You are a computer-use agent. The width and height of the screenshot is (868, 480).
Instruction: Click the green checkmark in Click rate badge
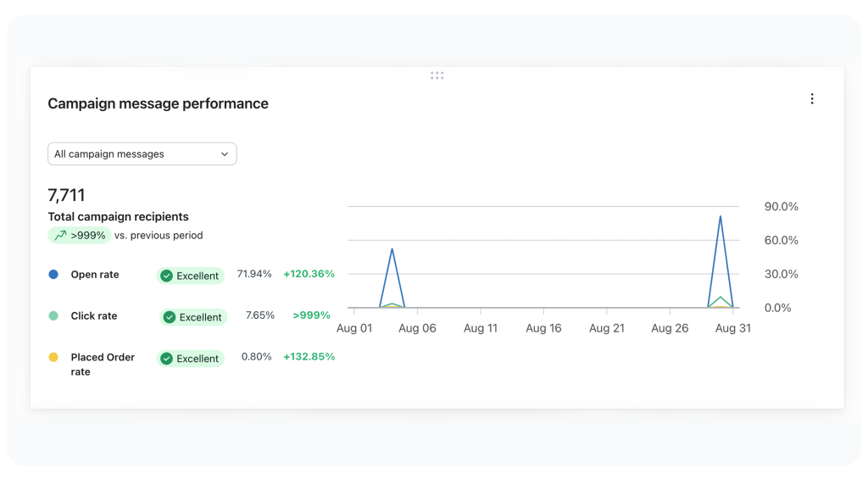pyautogui.click(x=170, y=317)
